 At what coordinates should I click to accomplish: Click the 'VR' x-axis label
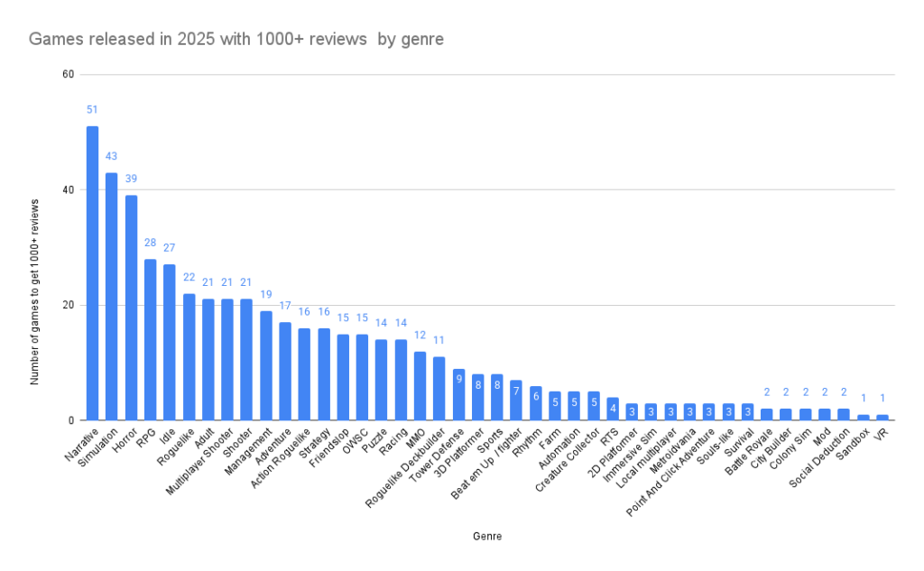point(881,436)
